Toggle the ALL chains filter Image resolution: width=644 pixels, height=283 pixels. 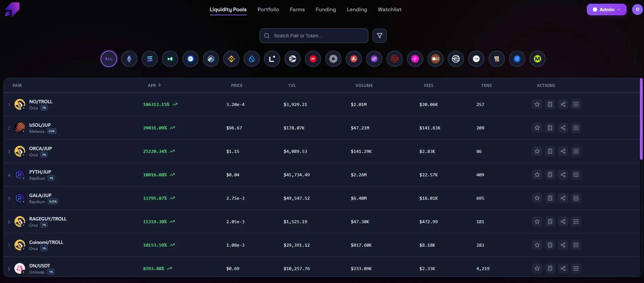click(109, 59)
